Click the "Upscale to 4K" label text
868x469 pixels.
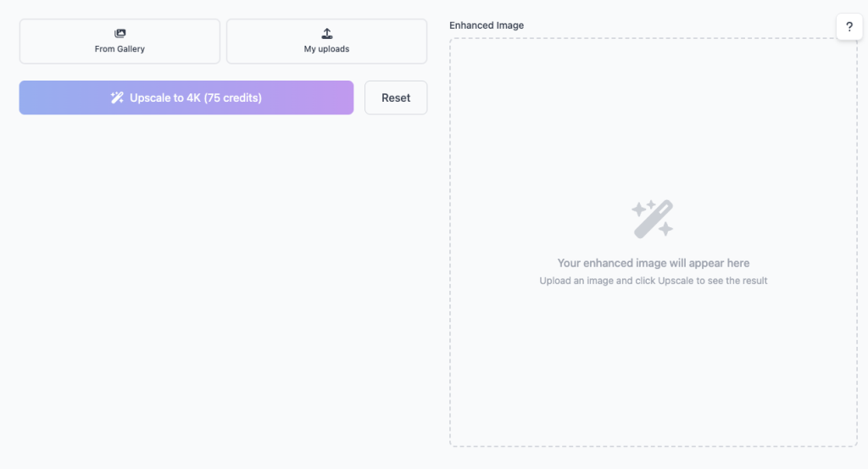click(165, 98)
